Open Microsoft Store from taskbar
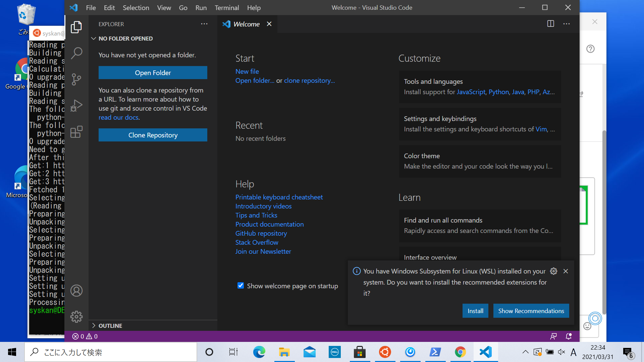The height and width of the screenshot is (362, 644). click(x=360, y=352)
